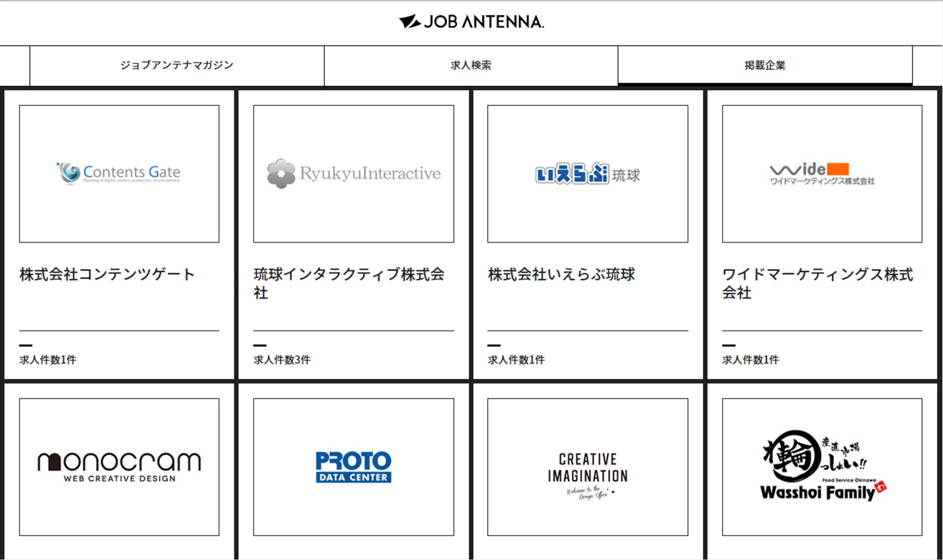The width and height of the screenshot is (943, 560).
Task: Click 求人件数3件 under Ryukyu Interactive
Action: tap(282, 360)
